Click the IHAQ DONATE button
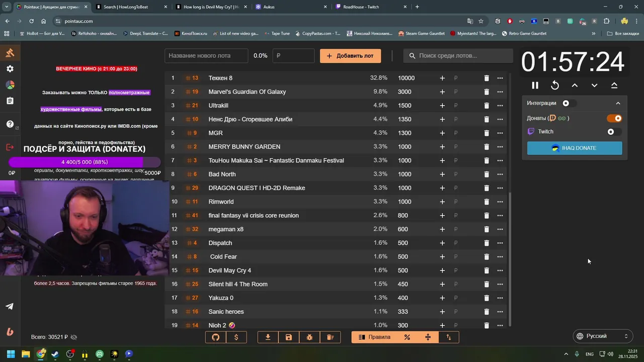 (x=575, y=148)
